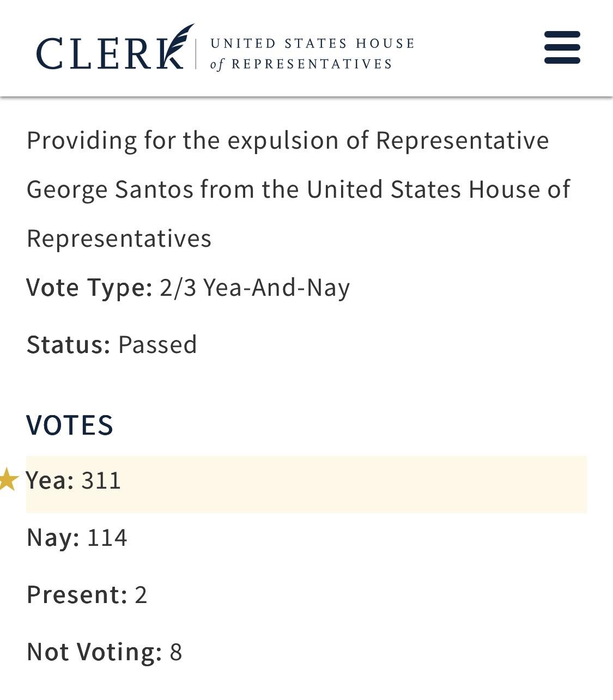This screenshot has width=613, height=700.
Task: Click the gold star beside Yea
Action: click(x=8, y=480)
